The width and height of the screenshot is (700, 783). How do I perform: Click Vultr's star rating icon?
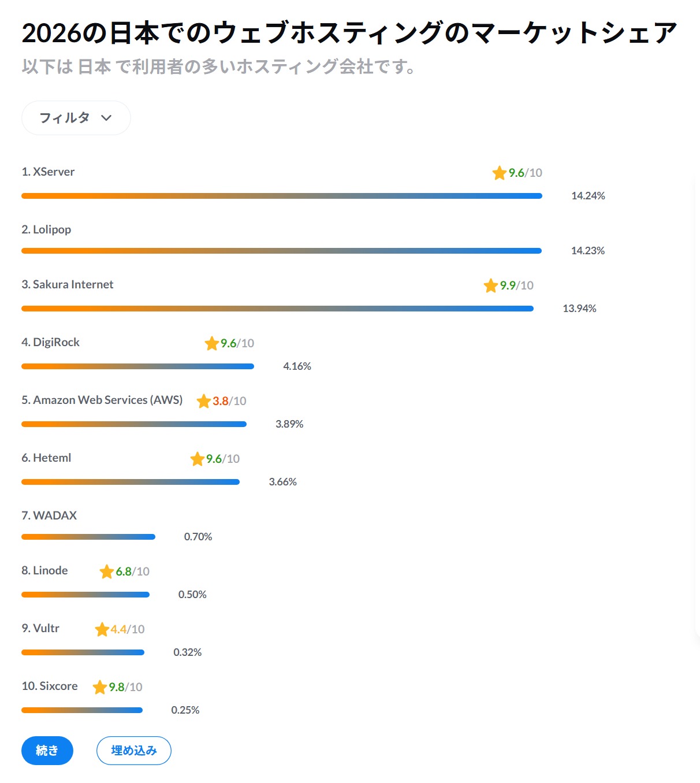click(x=102, y=629)
